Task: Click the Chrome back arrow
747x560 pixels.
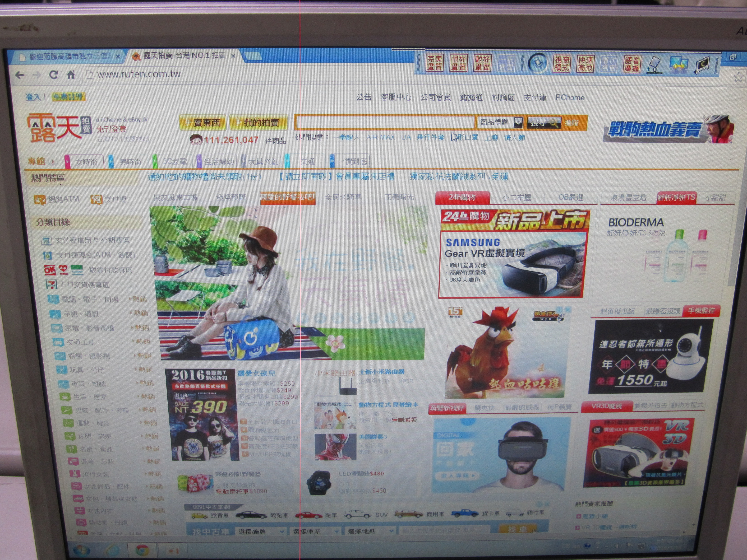Action: pyautogui.click(x=20, y=75)
